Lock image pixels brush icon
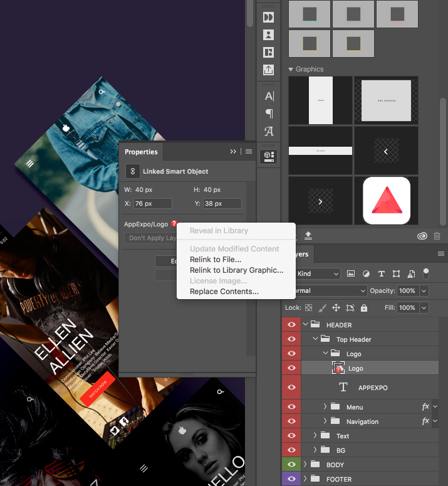The image size is (448, 486). [x=322, y=308]
